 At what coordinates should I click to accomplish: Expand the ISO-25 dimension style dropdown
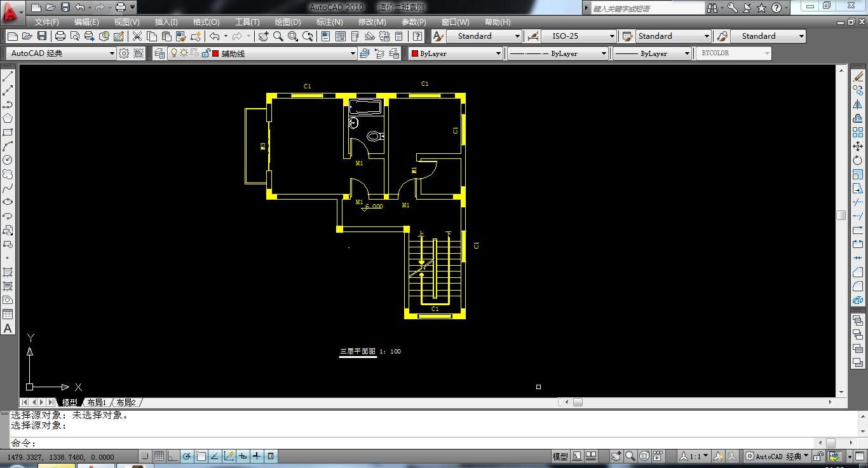[x=612, y=36]
